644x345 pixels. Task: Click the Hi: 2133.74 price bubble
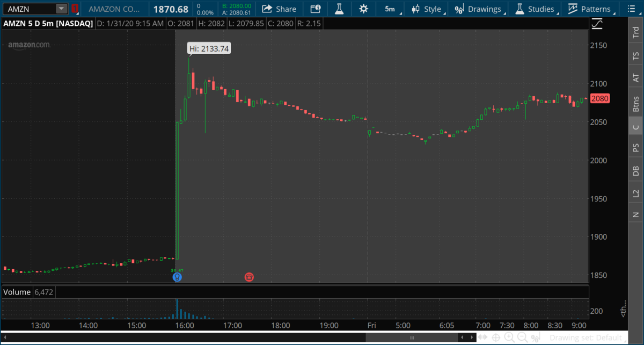[209, 48]
